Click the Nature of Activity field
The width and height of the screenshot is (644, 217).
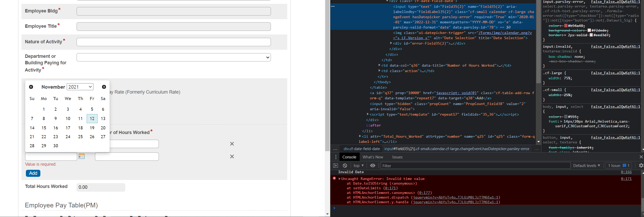point(174,42)
